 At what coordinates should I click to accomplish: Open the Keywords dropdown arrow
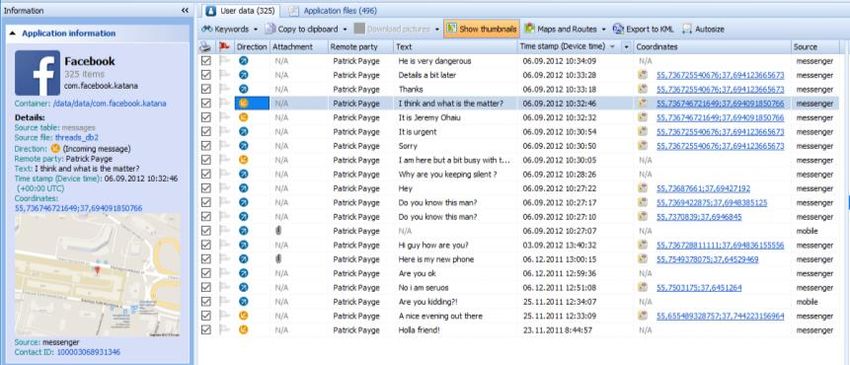(256, 29)
